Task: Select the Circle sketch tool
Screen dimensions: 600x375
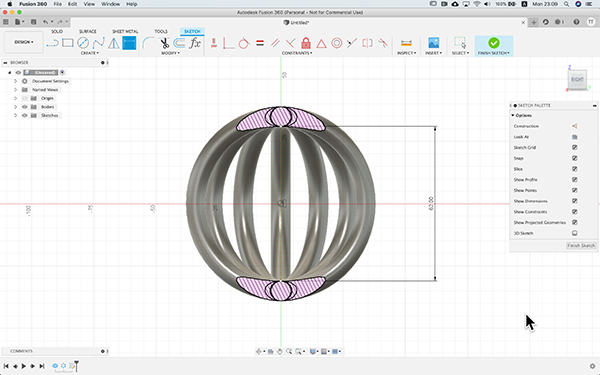Action: (83, 43)
